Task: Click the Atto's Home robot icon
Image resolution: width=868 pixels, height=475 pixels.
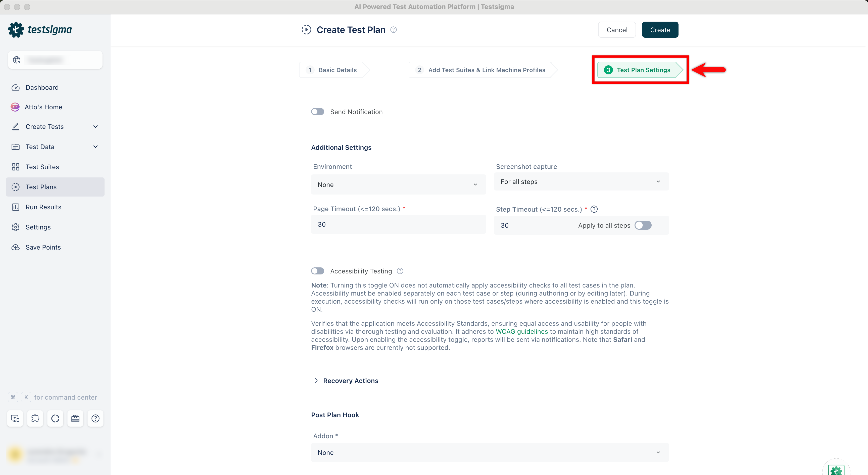Action: pos(15,107)
